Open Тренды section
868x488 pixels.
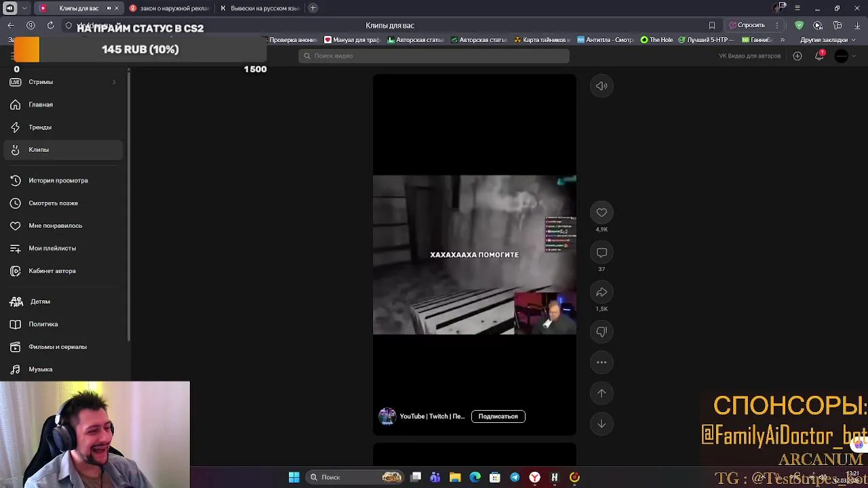[63, 127]
